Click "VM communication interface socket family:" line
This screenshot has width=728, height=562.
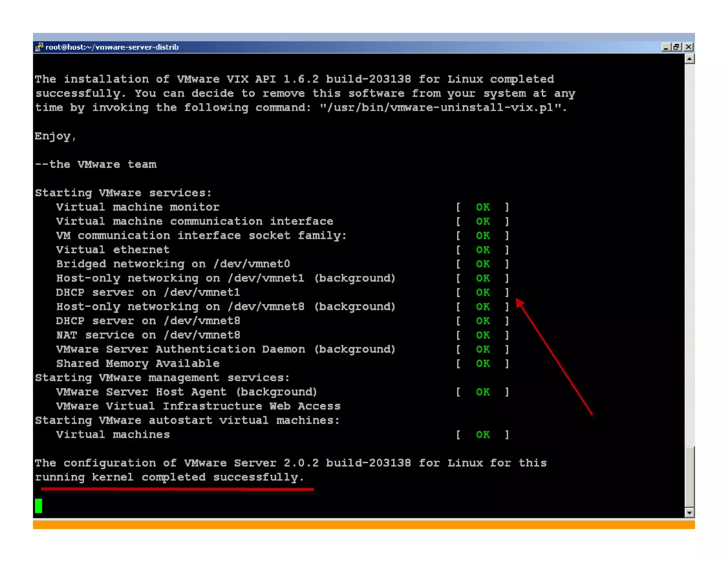tap(201, 236)
